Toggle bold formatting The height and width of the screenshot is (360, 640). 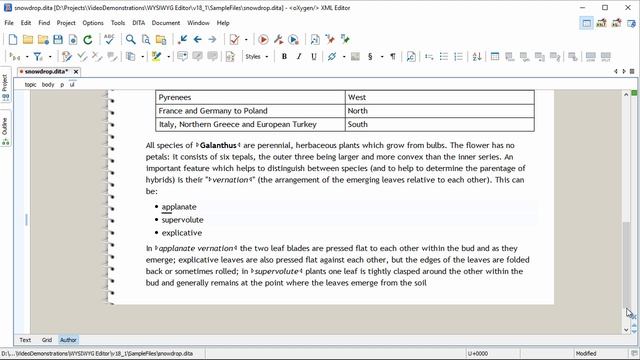point(284,57)
